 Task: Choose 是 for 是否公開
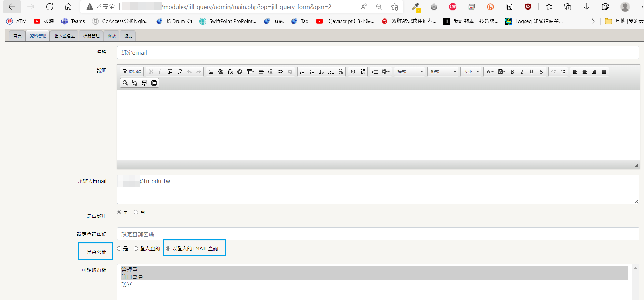(119, 249)
